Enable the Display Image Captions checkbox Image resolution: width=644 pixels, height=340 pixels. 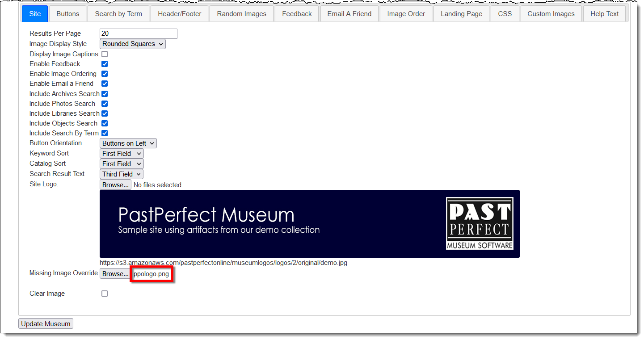pos(105,54)
